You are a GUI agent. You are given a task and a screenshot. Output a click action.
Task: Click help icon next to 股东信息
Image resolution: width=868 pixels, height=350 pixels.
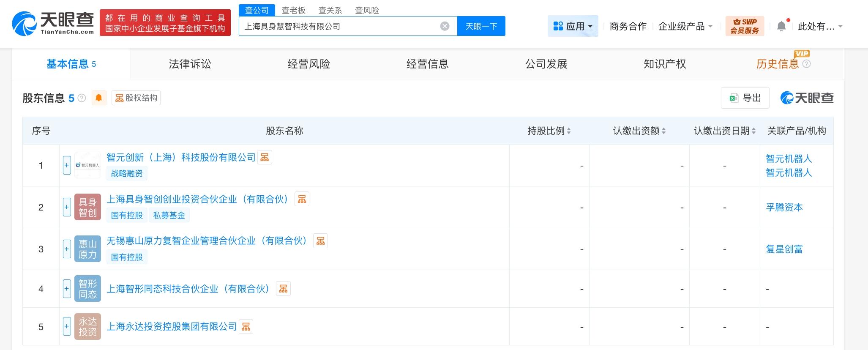82,98
